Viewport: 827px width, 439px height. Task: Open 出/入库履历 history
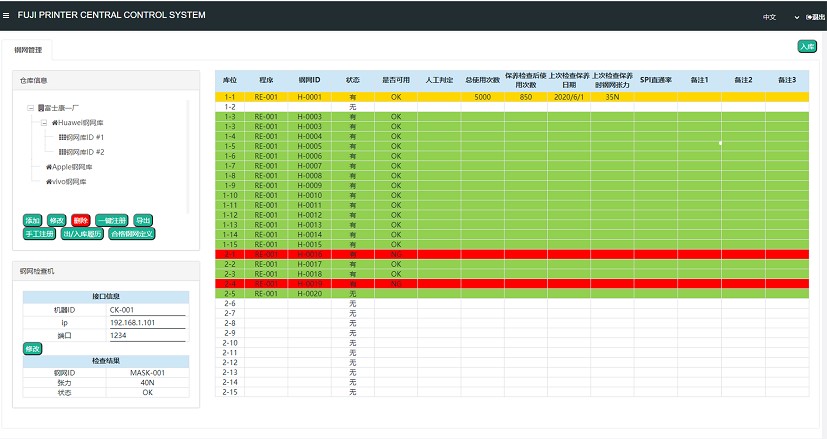[x=82, y=233]
